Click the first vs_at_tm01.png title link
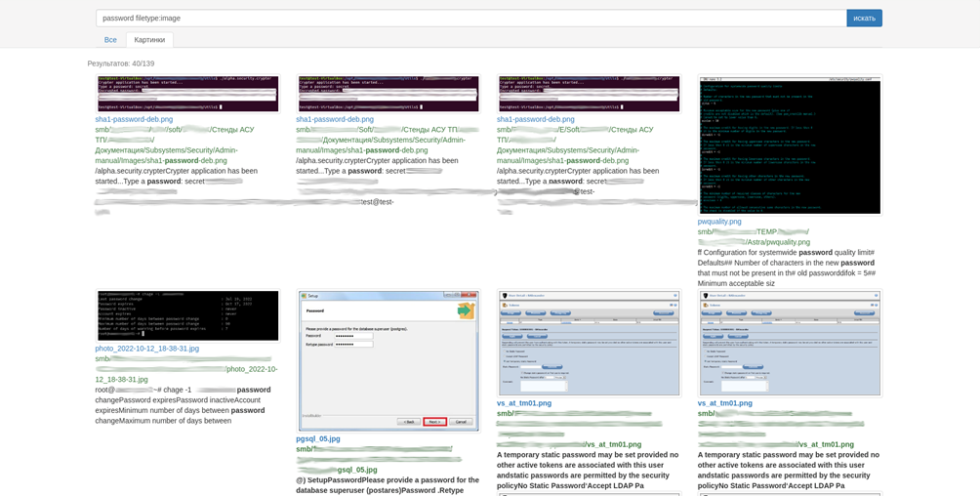 coord(524,403)
